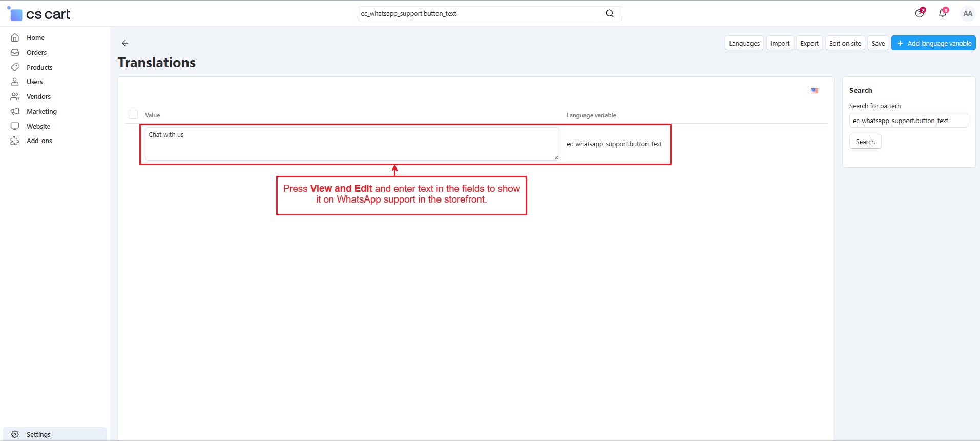This screenshot has width=980, height=441.
Task: Focus the Search for pattern field
Action: [908, 121]
